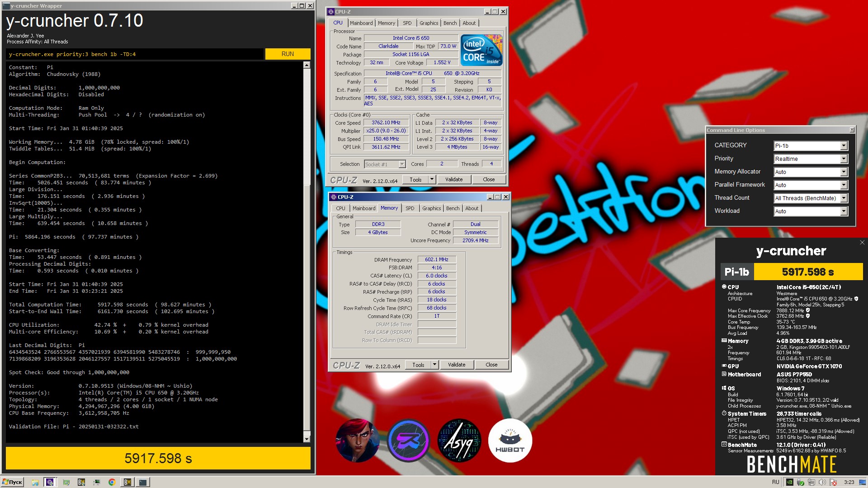Click scroll-up arrow in y-cruncher output
The height and width of the screenshot is (488, 868).
(307, 65)
